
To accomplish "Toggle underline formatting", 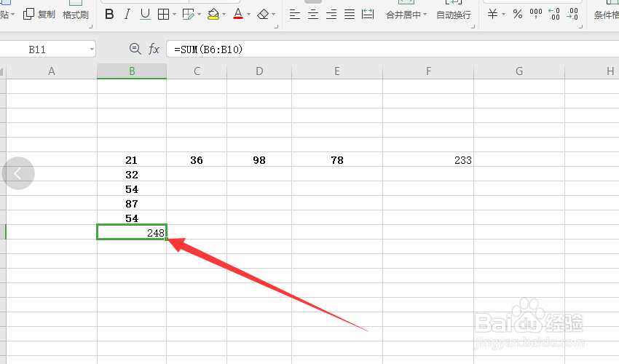I will (x=145, y=15).
